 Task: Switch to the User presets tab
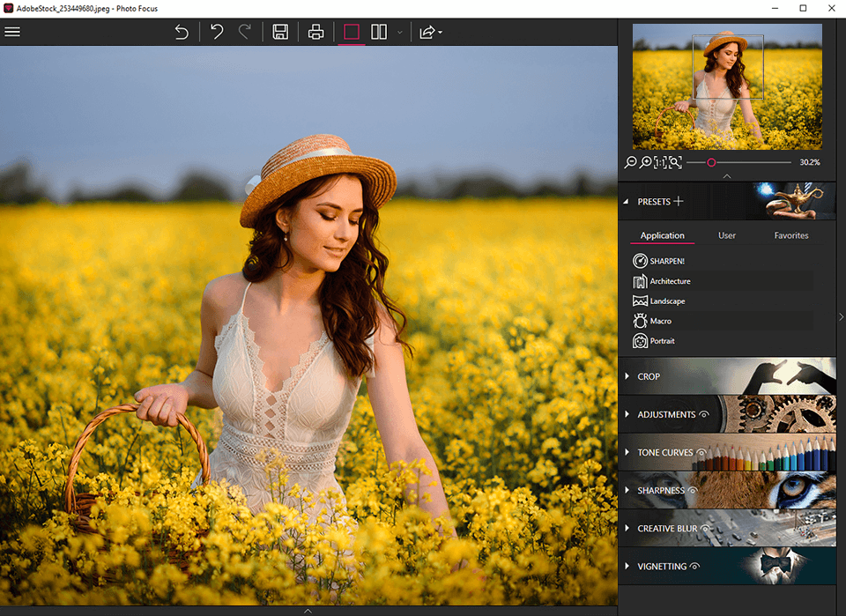[x=727, y=235]
